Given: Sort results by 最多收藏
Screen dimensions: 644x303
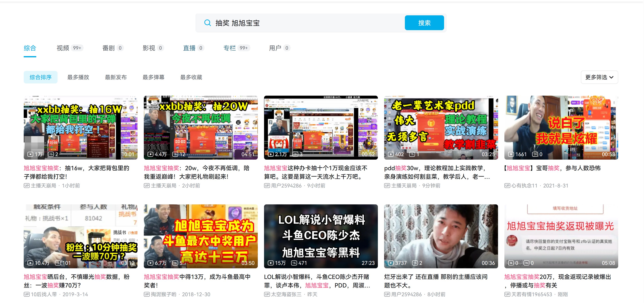Looking at the screenshot, I should coord(191,77).
